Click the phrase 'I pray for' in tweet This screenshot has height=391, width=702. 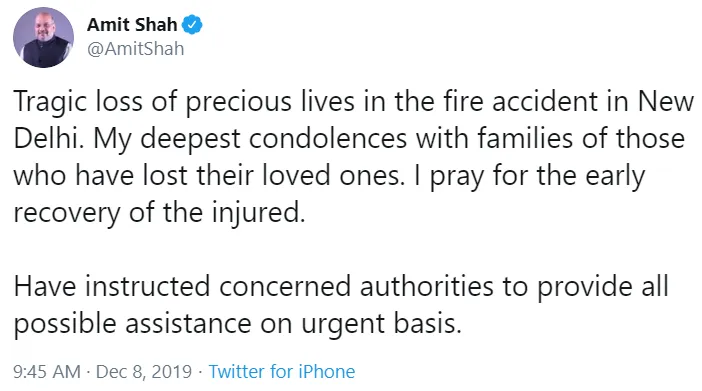(472, 176)
